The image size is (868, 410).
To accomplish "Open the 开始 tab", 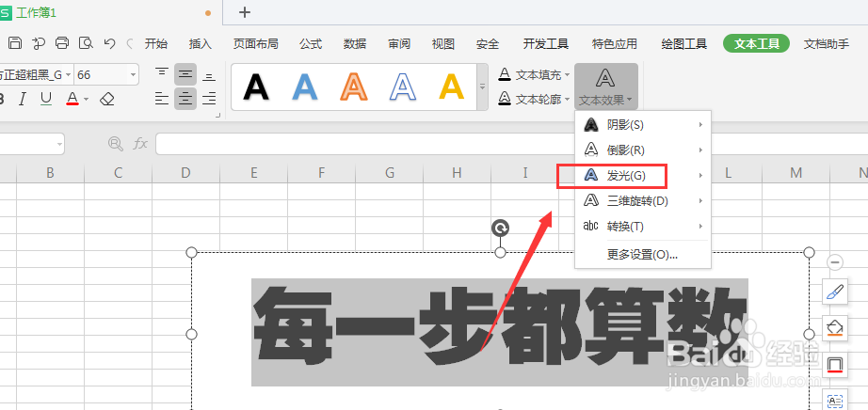I will point(156,43).
